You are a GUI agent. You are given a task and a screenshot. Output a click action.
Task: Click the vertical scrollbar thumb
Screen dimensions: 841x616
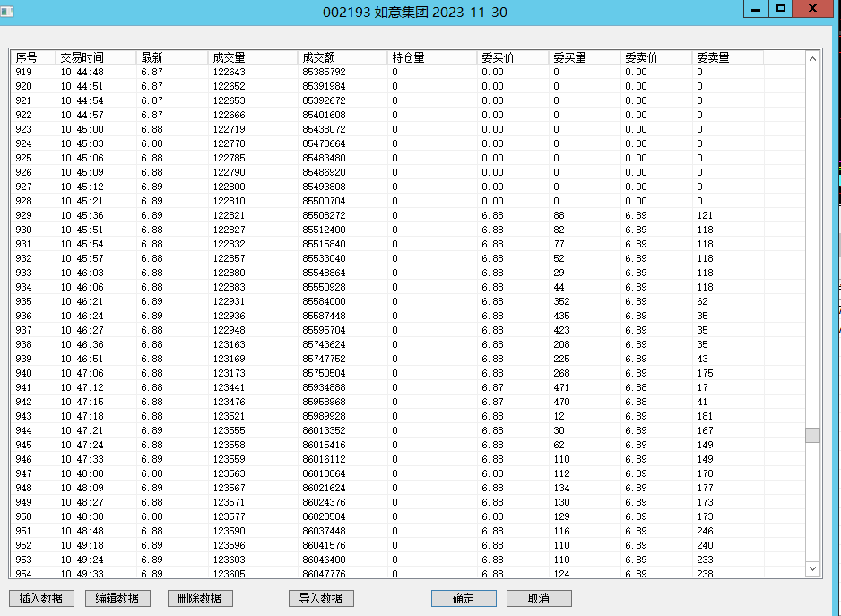812,435
